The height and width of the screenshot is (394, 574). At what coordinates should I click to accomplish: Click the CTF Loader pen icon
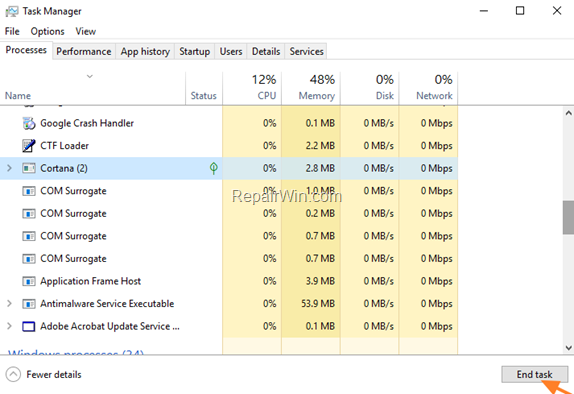(x=29, y=146)
